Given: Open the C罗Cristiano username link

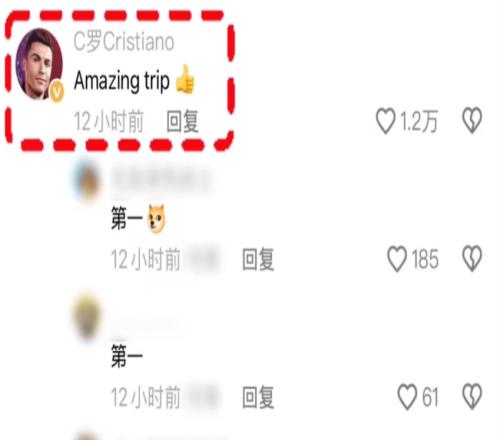Looking at the screenshot, I should (x=124, y=42).
